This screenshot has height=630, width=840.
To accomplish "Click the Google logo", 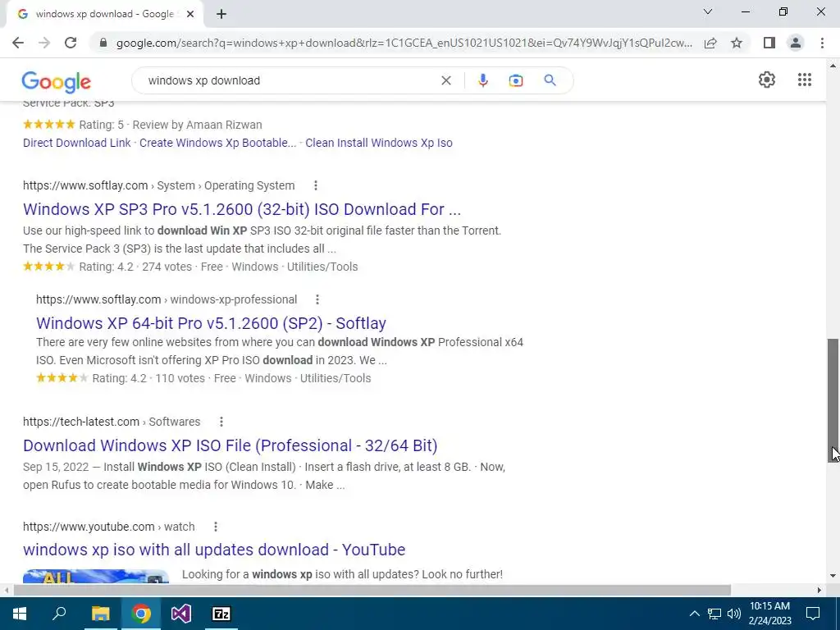I will pyautogui.click(x=57, y=82).
